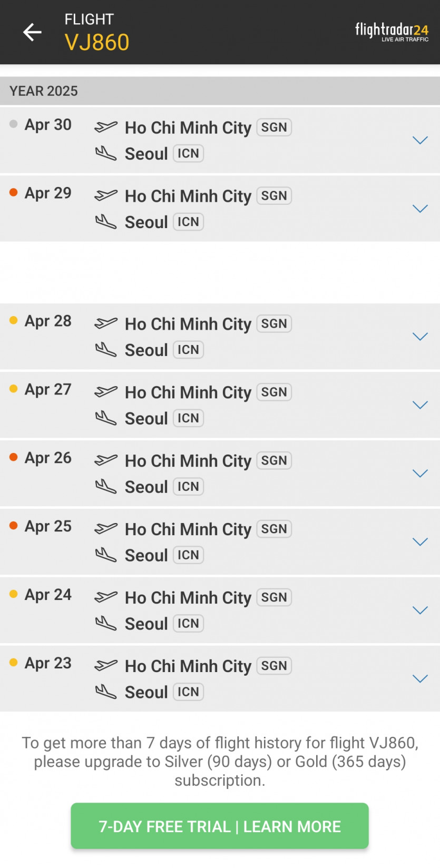Tap the grey status dot for Apr 30

coord(14,124)
